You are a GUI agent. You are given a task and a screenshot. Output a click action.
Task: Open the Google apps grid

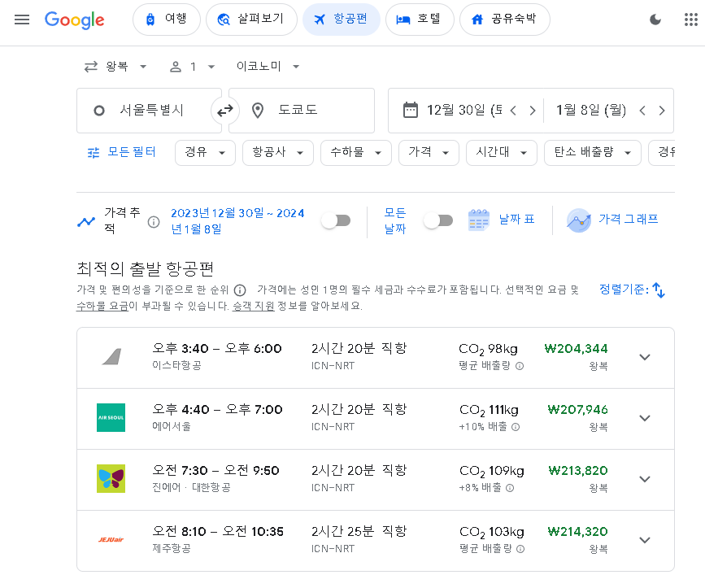[690, 20]
